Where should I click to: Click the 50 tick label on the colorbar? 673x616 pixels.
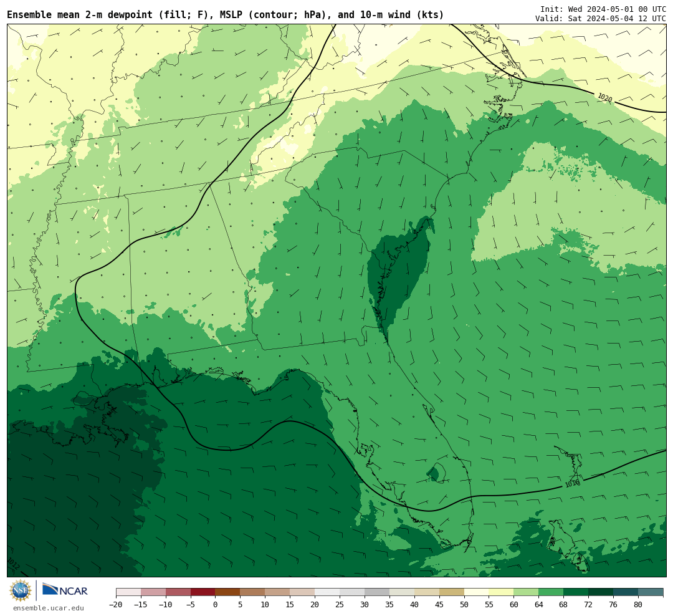464,604
